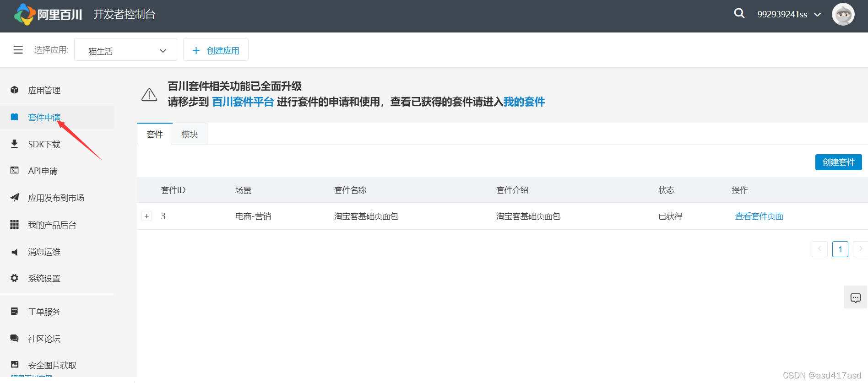Switch to the 模块 tab
868x383 pixels.
pyautogui.click(x=190, y=134)
